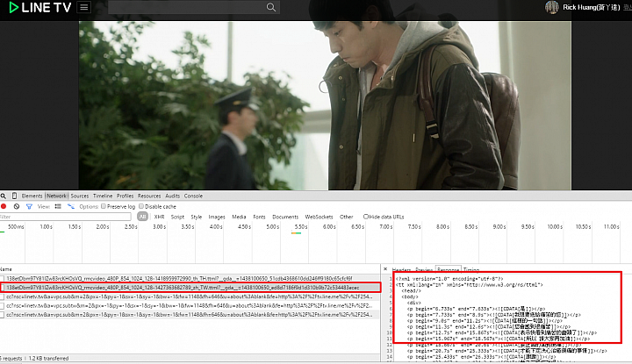Image resolution: width=632 pixels, height=364 pixels.
Task: Click the green marker near 500 ms
Action: point(3,232)
